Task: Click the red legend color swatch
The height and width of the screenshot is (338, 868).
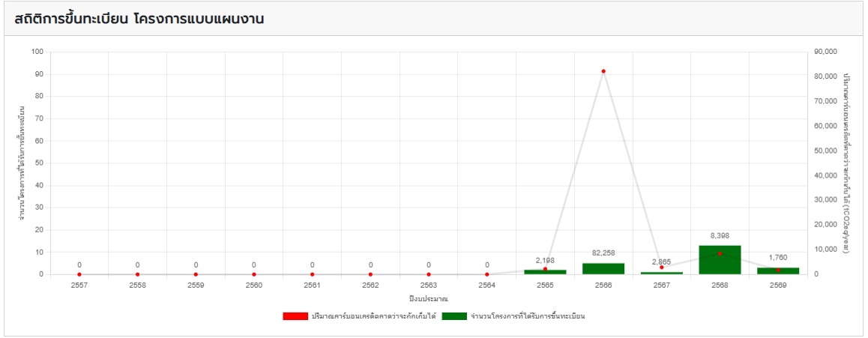Action: [295, 316]
